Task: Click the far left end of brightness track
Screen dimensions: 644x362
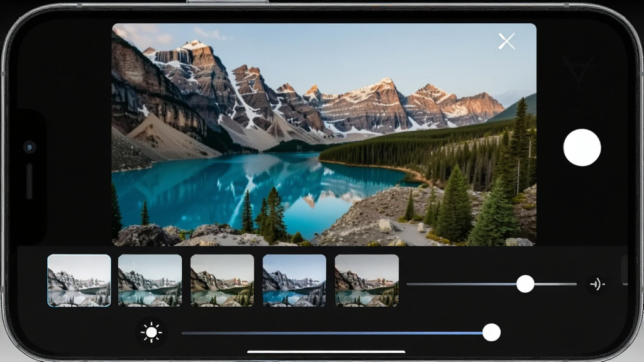Action: 184,333
